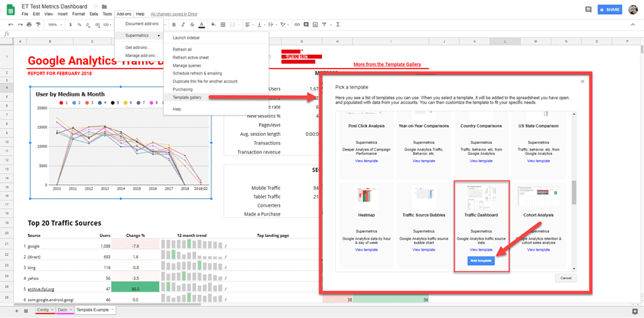Open the File menu
Viewport: 644px width, 318px height.
click(25, 14)
